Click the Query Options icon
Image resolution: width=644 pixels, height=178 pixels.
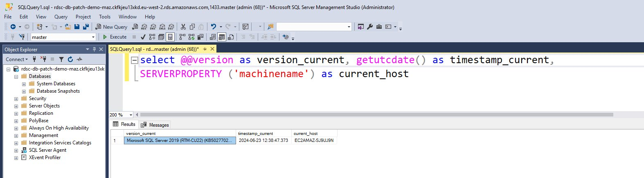161,37
